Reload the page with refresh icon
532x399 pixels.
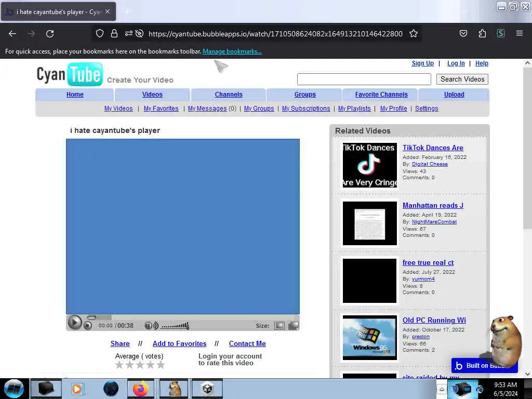[x=50, y=34]
